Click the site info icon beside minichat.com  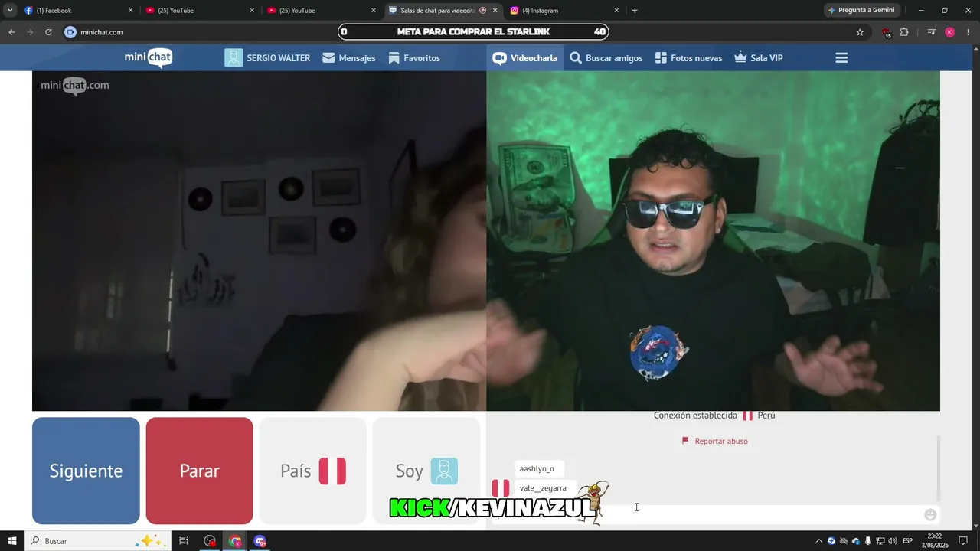tap(70, 32)
